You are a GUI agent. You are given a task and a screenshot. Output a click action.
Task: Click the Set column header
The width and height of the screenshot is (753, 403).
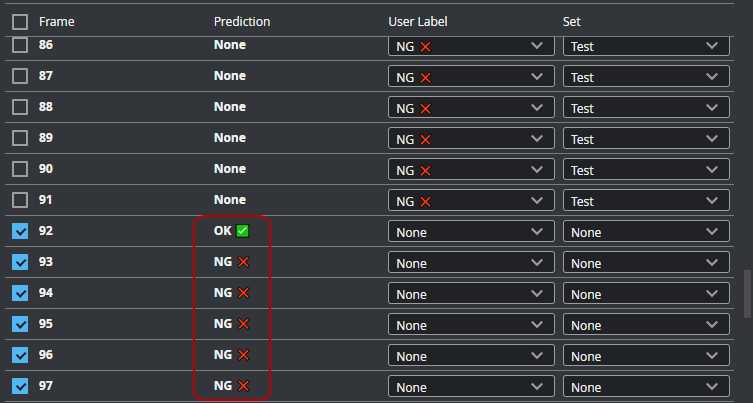point(571,21)
